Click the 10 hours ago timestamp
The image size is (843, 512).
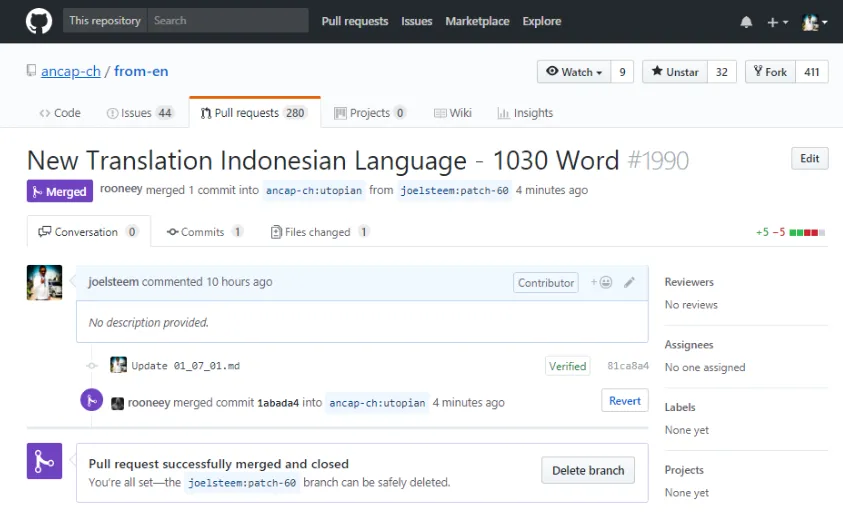(239, 282)
